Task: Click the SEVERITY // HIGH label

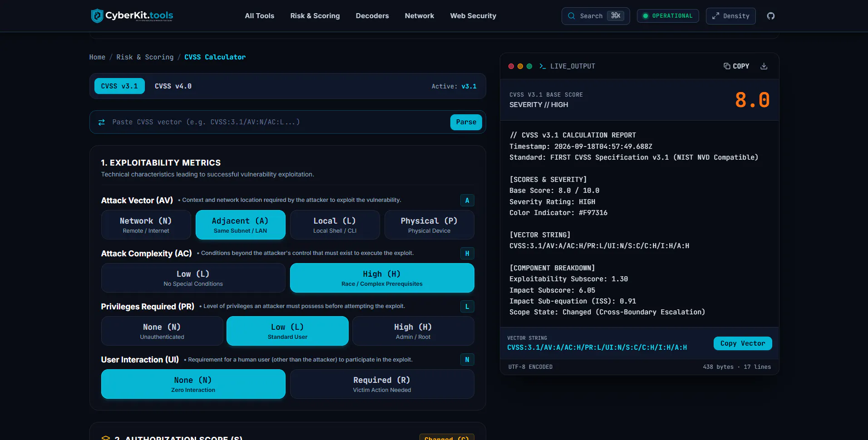Action: click(x=538, y=105)
